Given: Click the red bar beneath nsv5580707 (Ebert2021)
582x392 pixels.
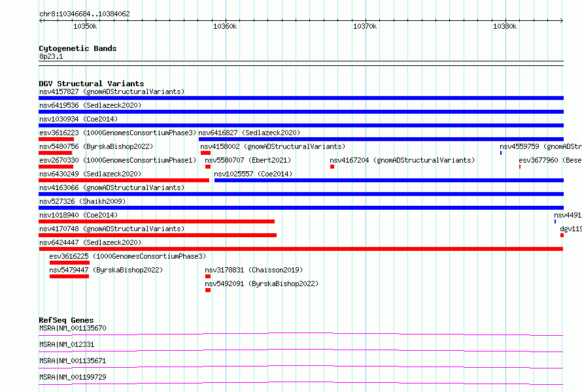Looking at the screenshot, I should 208,167.
